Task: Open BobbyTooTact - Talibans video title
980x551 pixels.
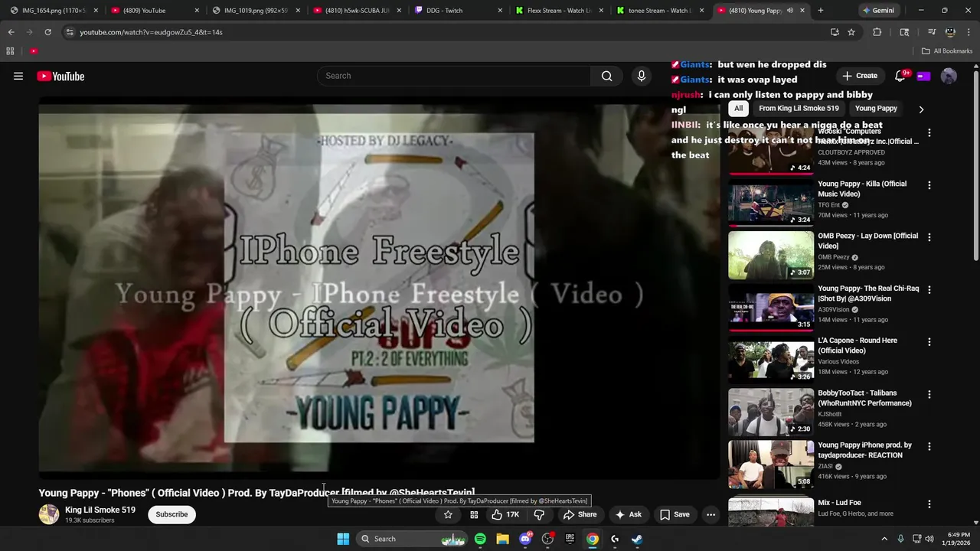Action: click(864, 398)
